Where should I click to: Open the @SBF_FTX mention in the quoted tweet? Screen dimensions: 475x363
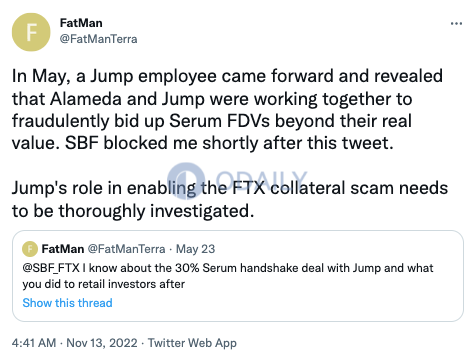[x=51, y=268]
